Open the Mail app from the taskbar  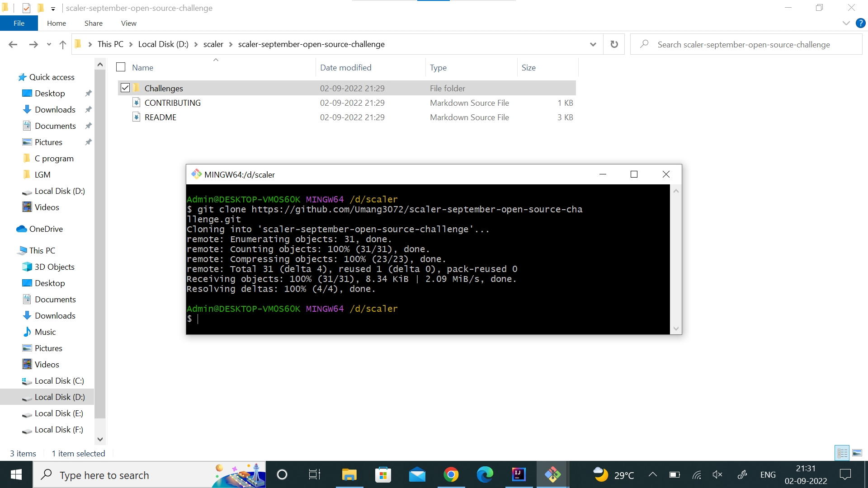coord(417,475)
